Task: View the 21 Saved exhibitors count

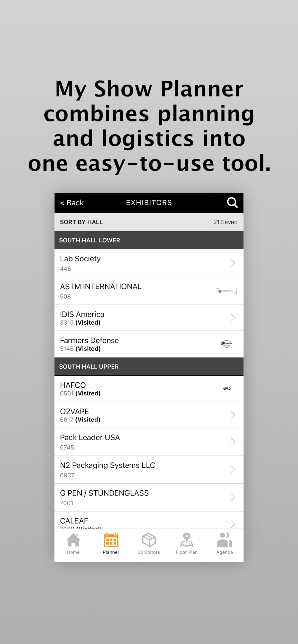Action: [225, 222]
